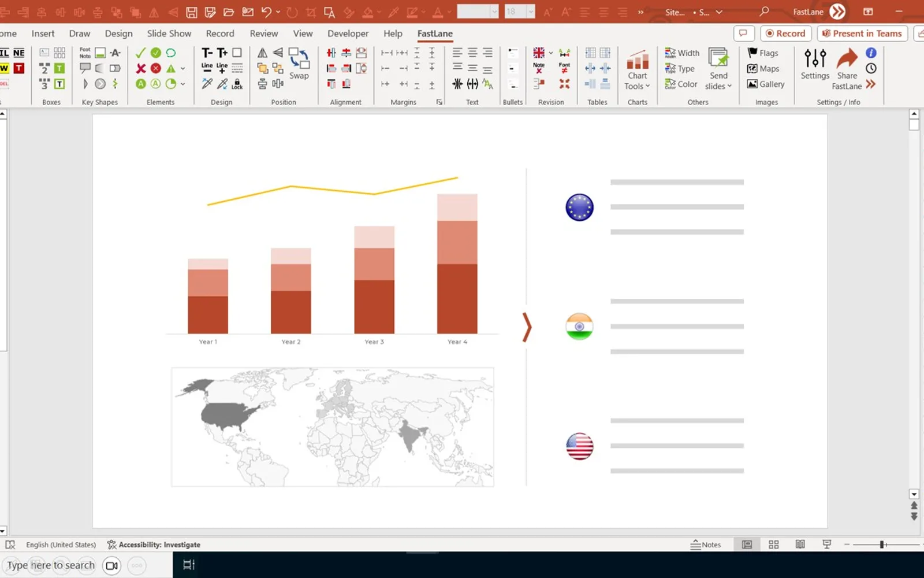924x578 pixels.
Task: Select the FastLane ribbon tab
Action: click(x=435, y=34)
